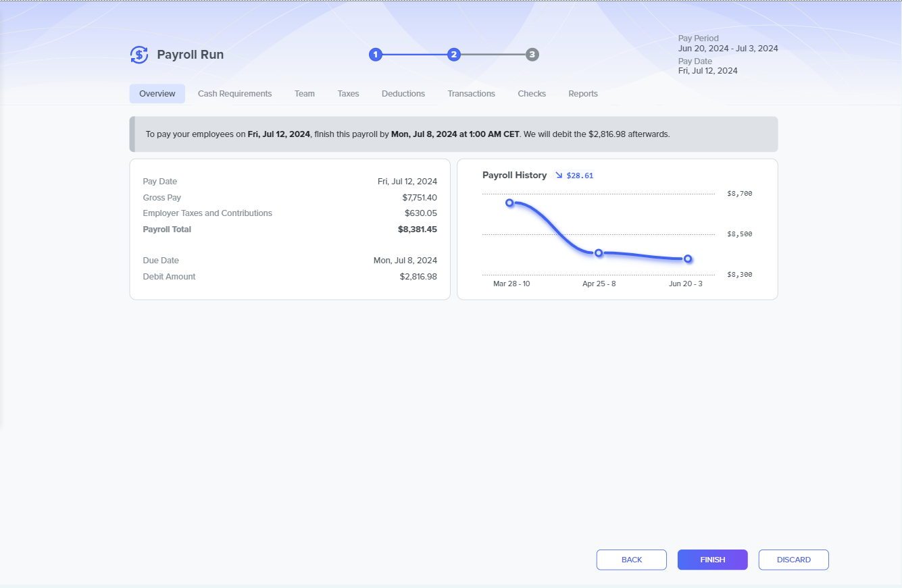Open the Transactions tab
Screen dimensions: 902x588
[471, 94]
